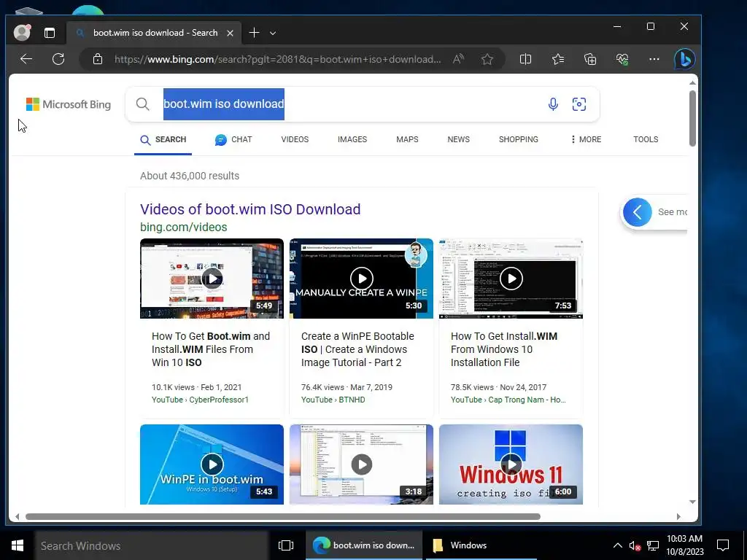747x560 pixels.
Task: Click the horizontal scrollbar thumb
Action: 282,517
